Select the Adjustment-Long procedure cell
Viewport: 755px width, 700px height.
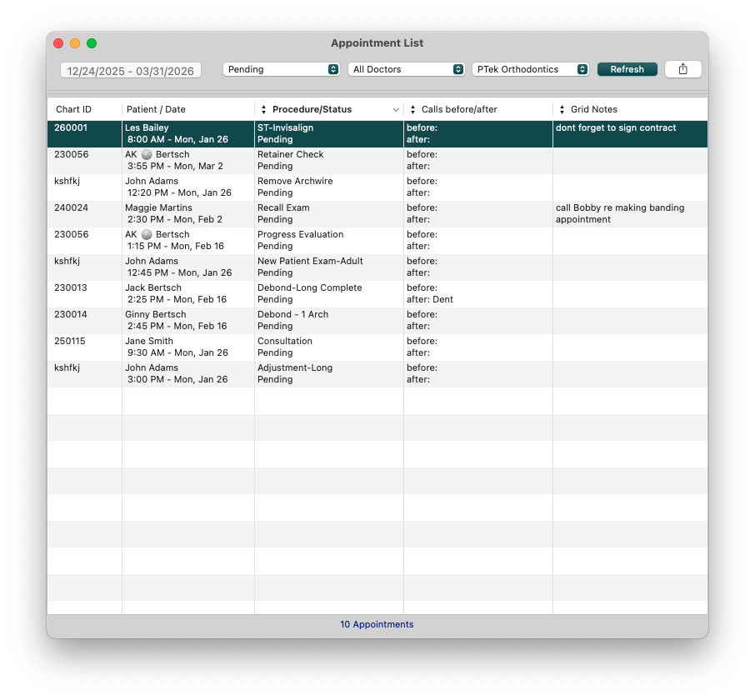(x=329, y=373)
